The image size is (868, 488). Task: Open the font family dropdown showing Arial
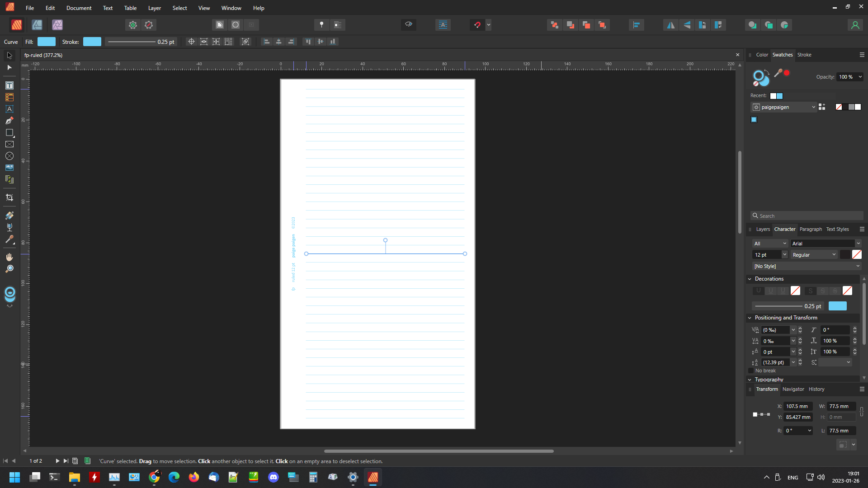tap(825, 244)
